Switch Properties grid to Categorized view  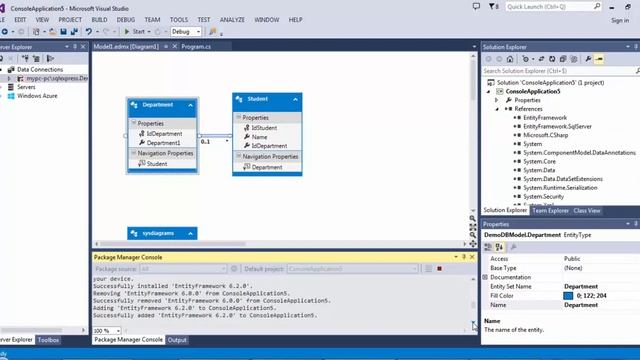pyautogui.click(x=488, y=247)
